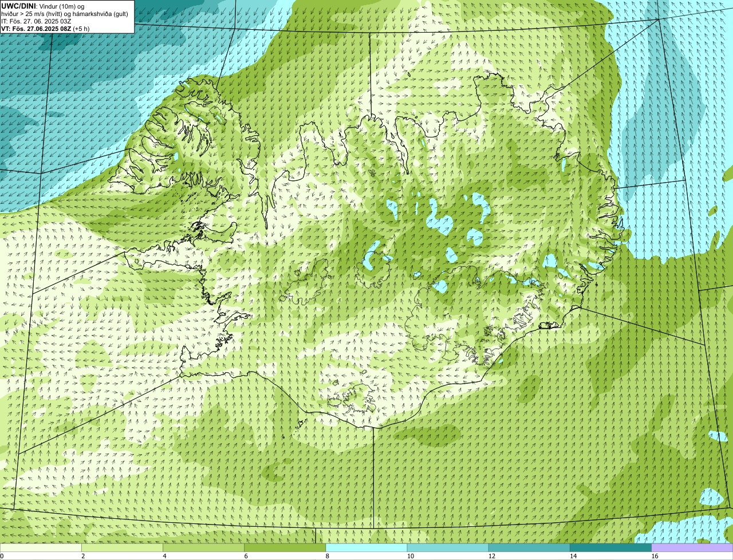Image resolution: width=733 pixels, height=560 pixels.
Task: Click the "hviður > 25 m/s (hvítt)" description line
Action: coord(65,14)
